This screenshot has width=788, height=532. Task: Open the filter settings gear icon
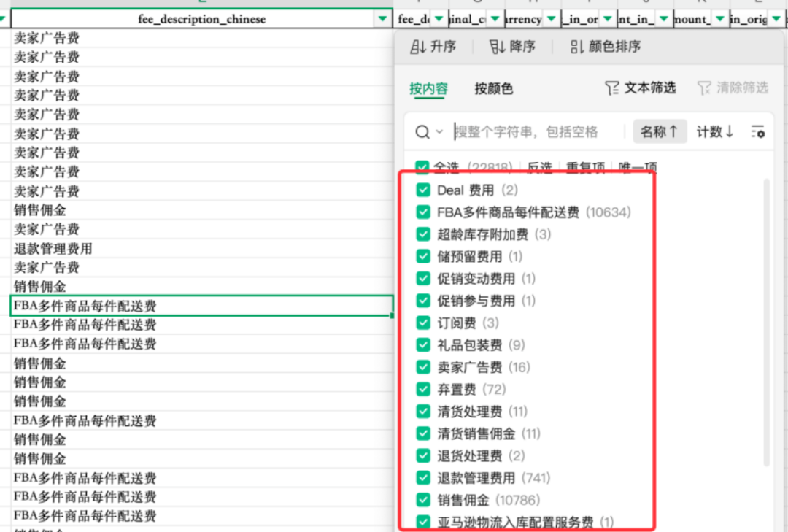click(758, 132)
